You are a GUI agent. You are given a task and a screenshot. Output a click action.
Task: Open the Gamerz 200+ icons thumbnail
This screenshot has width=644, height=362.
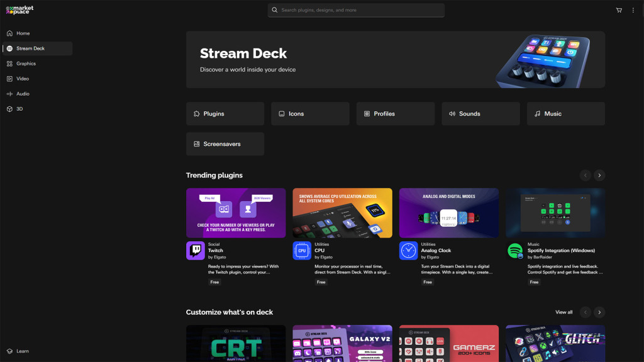click(449, 344)
